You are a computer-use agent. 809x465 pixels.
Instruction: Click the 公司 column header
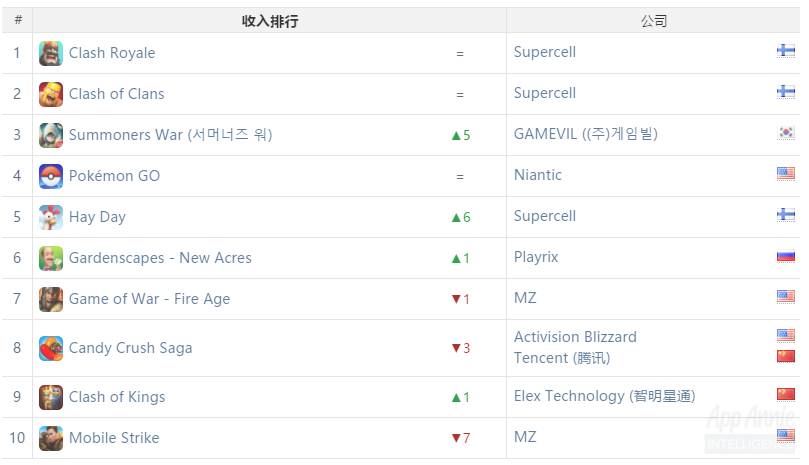(x=654, y=21)
